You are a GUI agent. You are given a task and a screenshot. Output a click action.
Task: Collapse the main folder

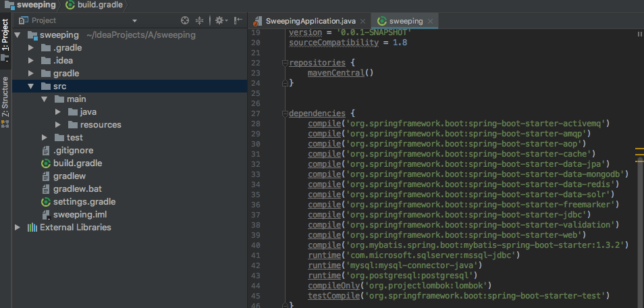coord(44,99)
